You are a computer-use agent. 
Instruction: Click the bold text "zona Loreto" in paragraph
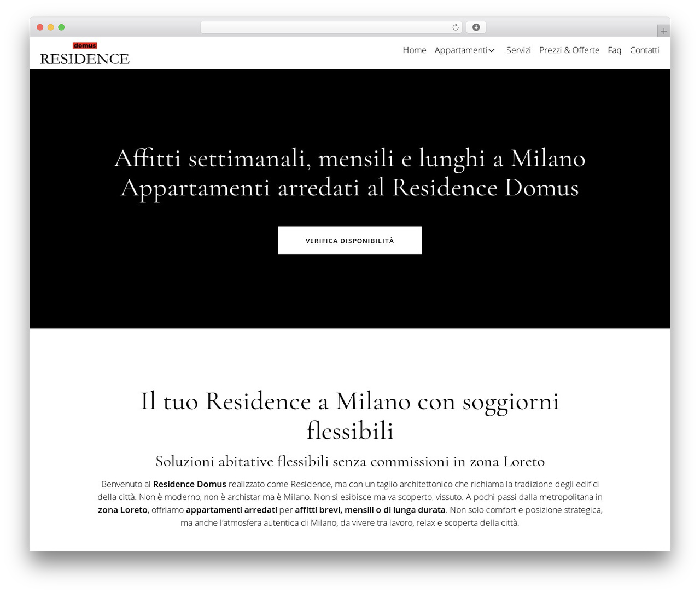(122, 510)
